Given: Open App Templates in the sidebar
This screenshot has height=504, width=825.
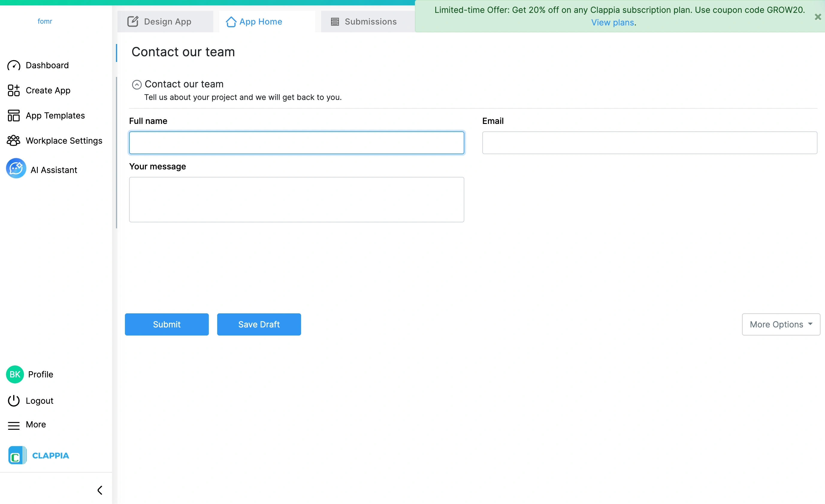Looking at the screenshot, I should [55, 116].
